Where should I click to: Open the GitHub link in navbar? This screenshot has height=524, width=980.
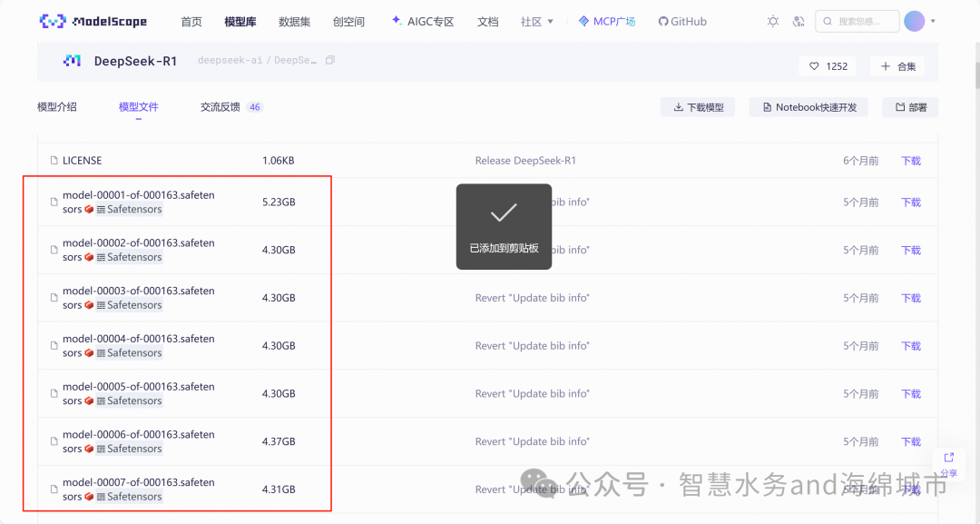(x=682, y=21)
